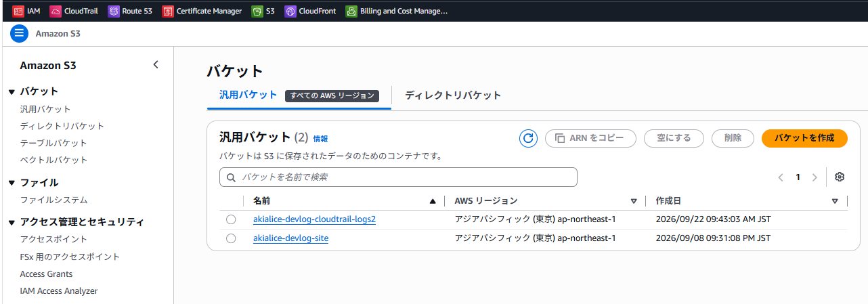Go to the next page of buckets
Image resolution: width=868 pixels, height=304 pixels.
815,177
